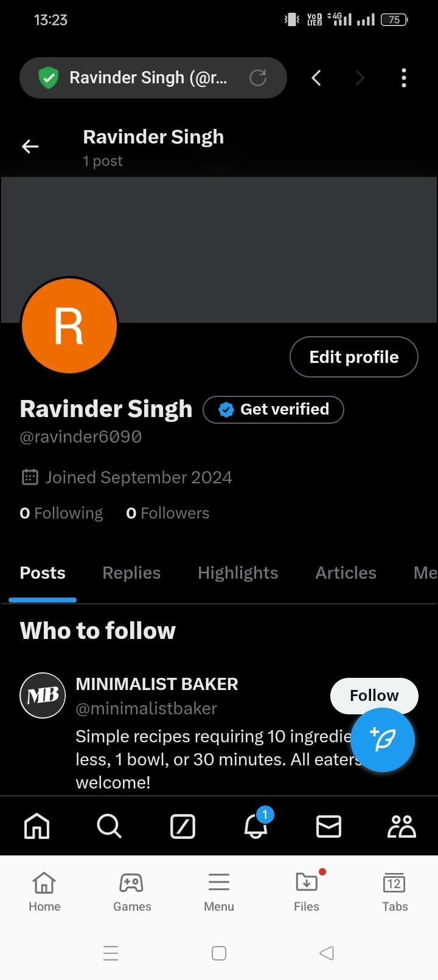This screenshot has height=980, width=438.
Task: Open the X Home feed icon
Action: click(36, 826)
